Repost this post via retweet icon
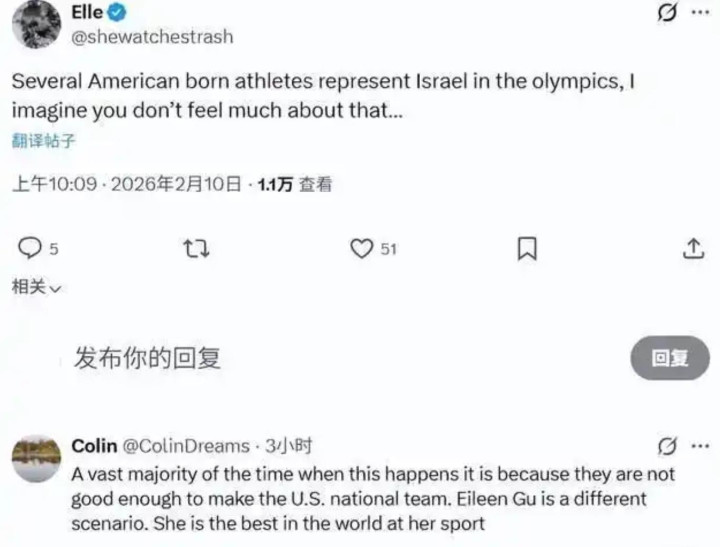This screenshot has height=547, width=720. [x=198, y=248]
